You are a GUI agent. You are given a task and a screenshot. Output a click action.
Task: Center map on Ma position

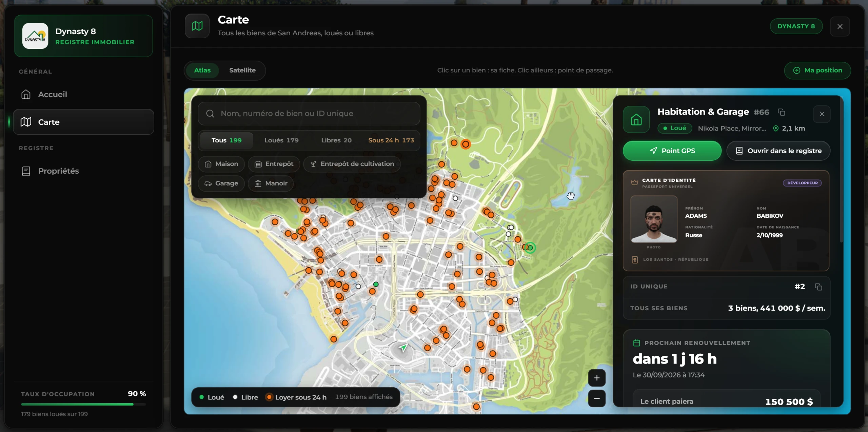pyautogui.click(x=817, y=70)
